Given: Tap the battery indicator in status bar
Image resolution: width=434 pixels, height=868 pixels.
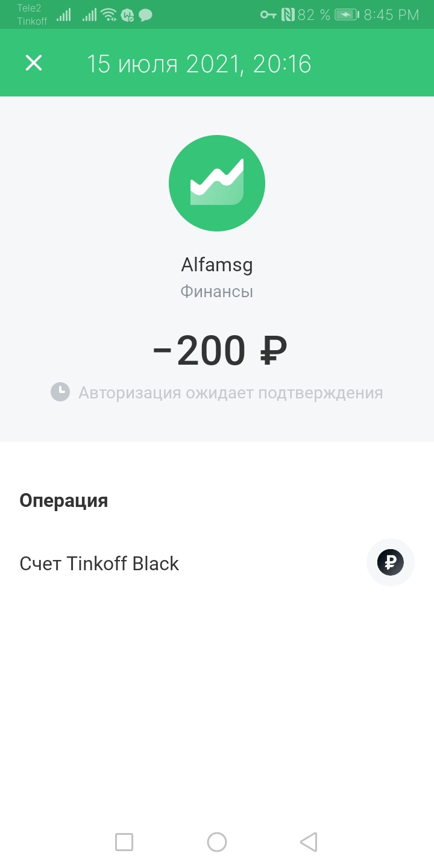Looking at the screenshot, I should coord(347,14).
